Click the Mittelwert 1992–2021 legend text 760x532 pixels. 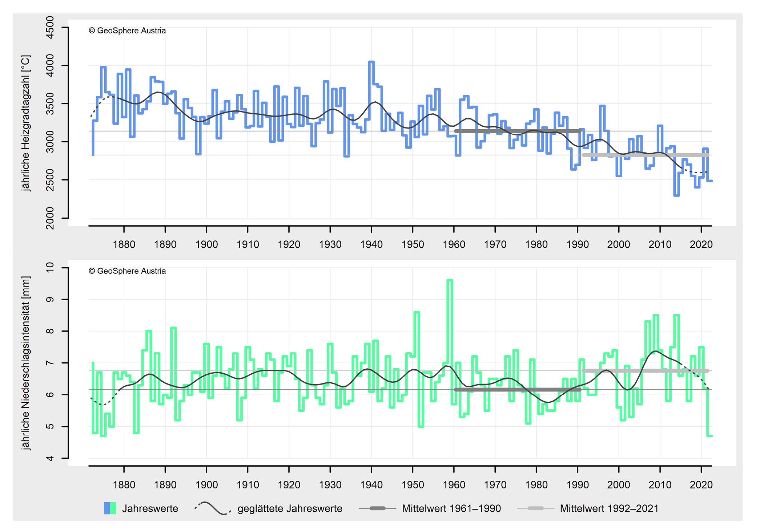609,508
